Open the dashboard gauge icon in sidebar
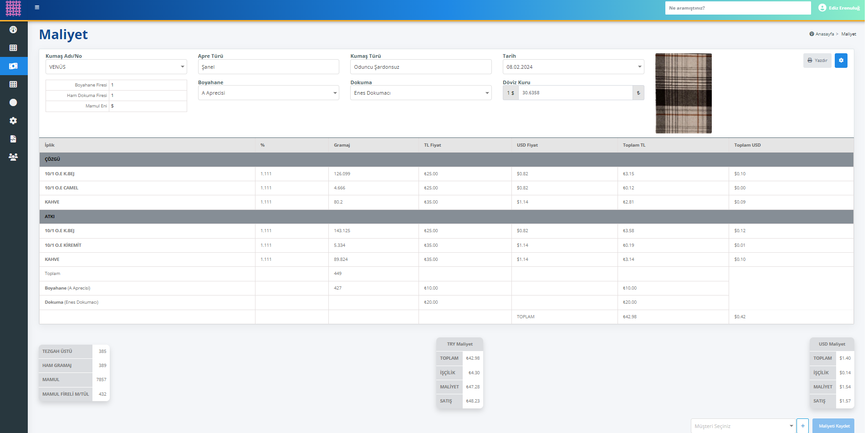 point(13,30)
